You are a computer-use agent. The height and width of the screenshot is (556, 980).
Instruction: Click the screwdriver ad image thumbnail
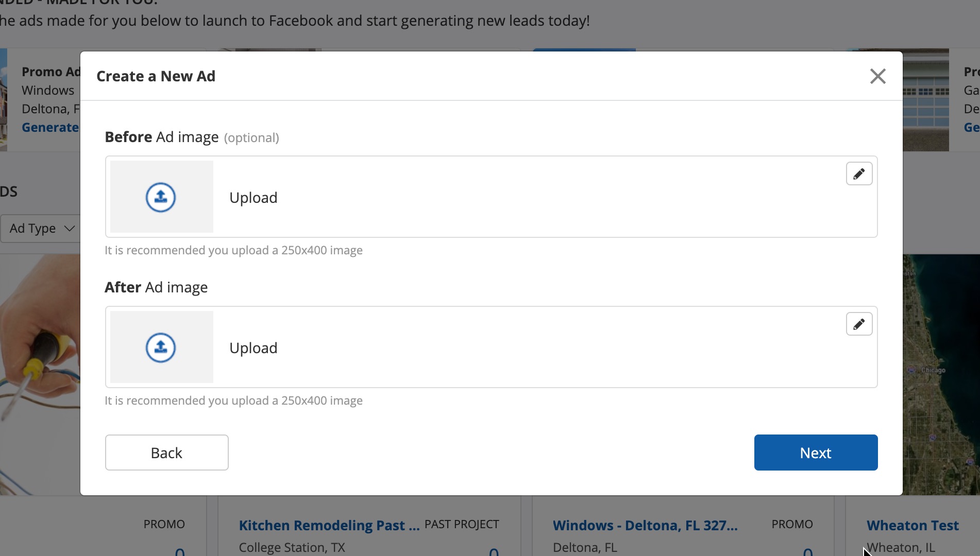(40, 374)
